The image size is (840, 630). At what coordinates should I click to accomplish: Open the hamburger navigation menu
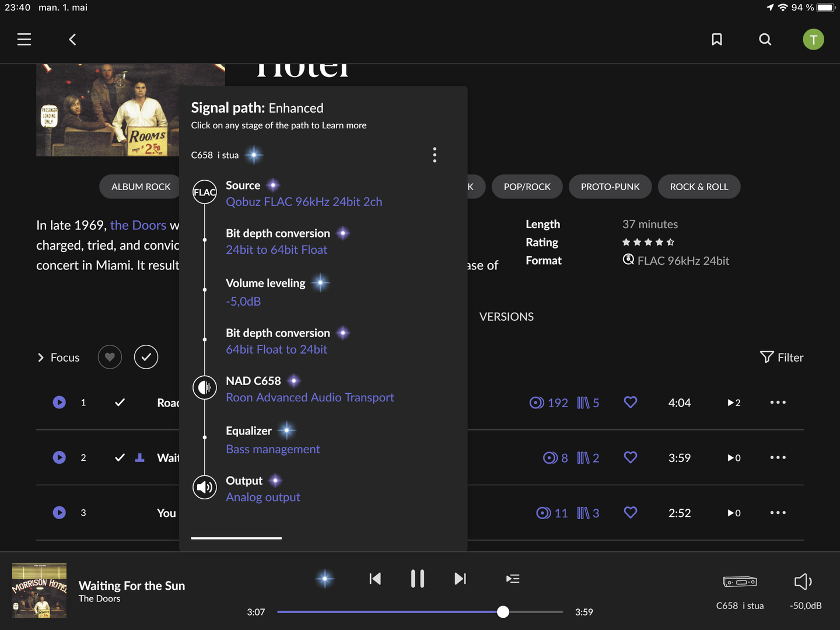click(24, 39)
